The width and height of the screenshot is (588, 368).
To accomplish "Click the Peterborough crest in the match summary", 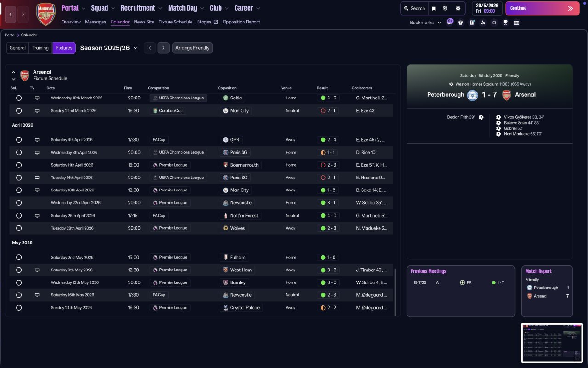I will click(472, 95).
